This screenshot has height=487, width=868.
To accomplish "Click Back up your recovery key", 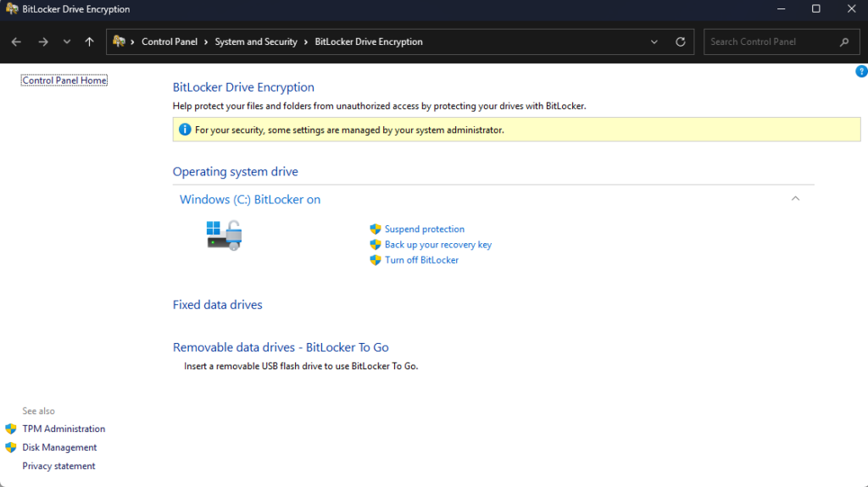I will click(438, 245).
